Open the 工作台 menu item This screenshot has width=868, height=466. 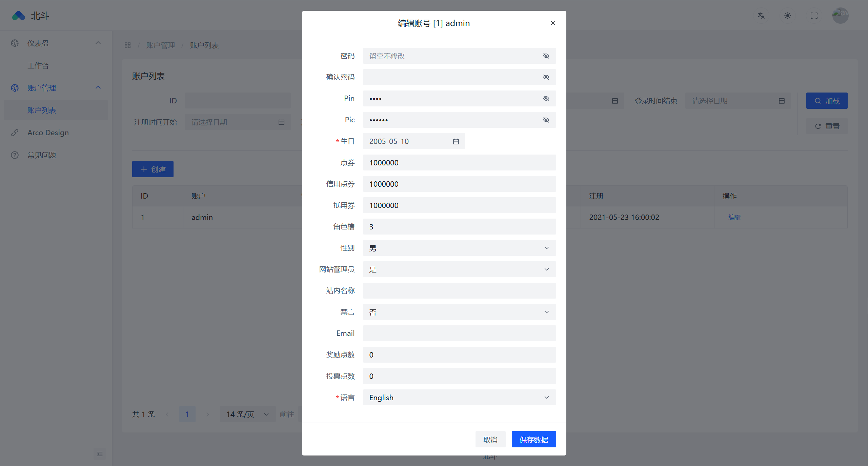pyautogui.click(x=38, y=65)
